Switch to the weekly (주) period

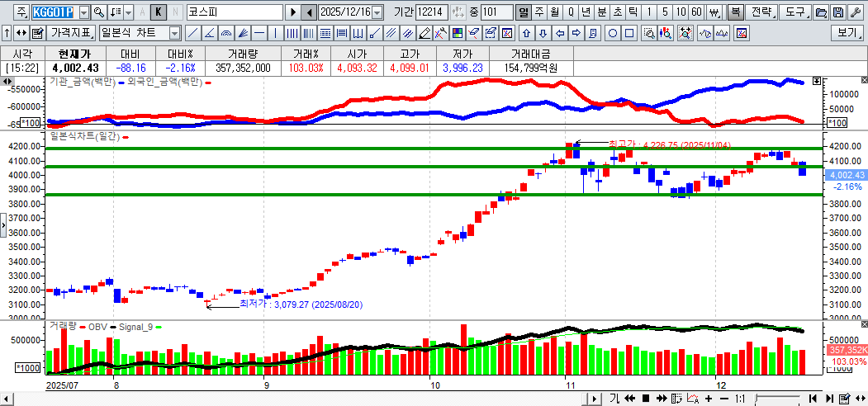538,12
